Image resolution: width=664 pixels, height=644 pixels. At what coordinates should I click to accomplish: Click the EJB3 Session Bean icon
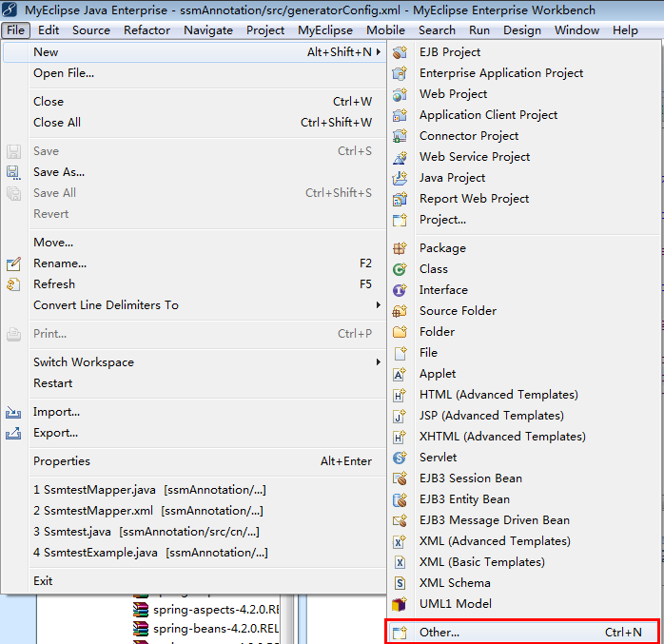(400, 478)
